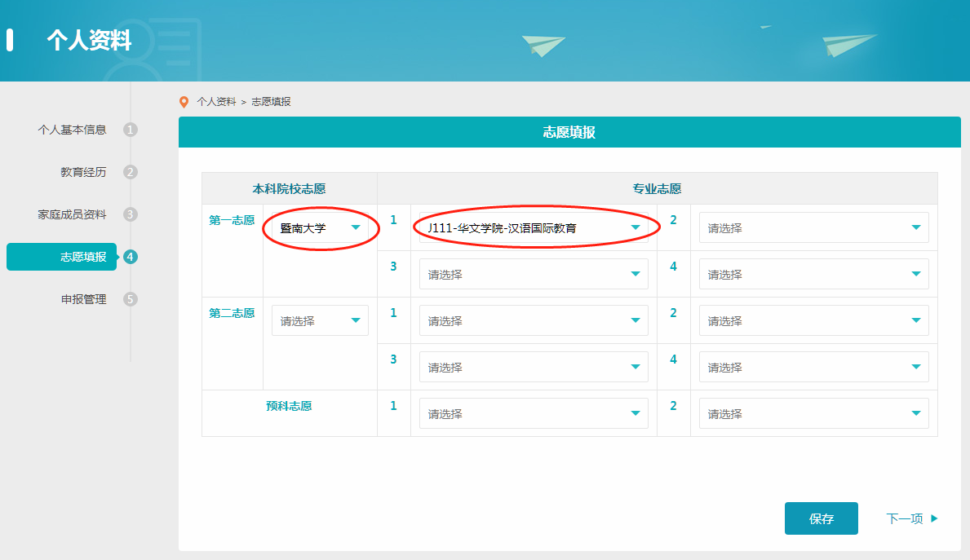This screenshot has height=560, width=970.
Task: Click 本科院校志愿 column header
Action: click(x=289, y=188)
